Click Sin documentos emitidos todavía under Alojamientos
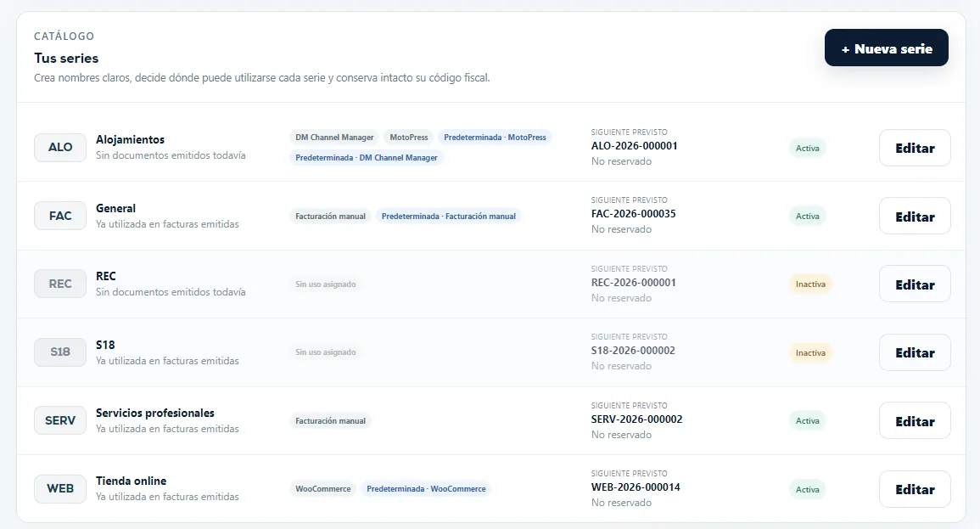 pos(171,155)
